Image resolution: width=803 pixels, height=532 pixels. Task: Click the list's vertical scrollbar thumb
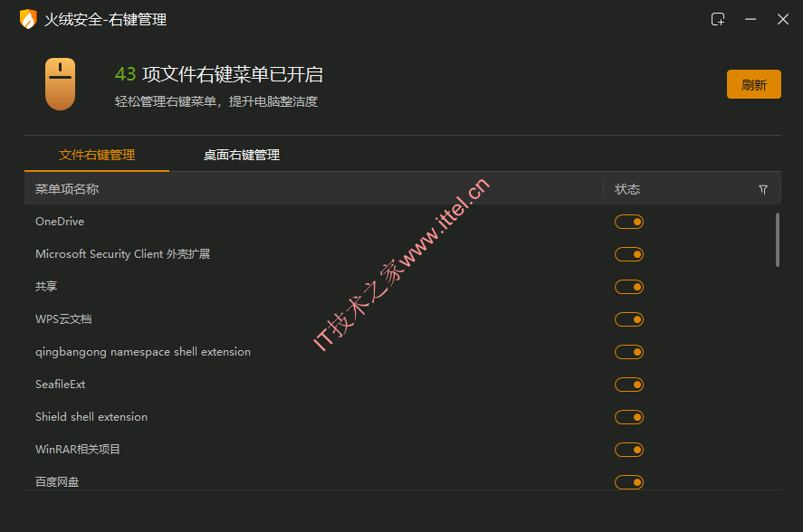coord(778,240)
